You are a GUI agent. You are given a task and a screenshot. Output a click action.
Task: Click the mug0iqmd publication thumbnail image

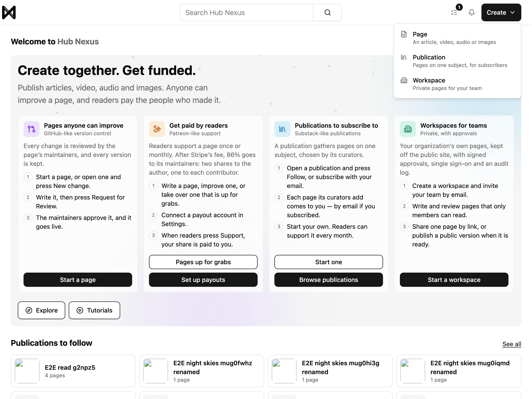click(413, 371)
